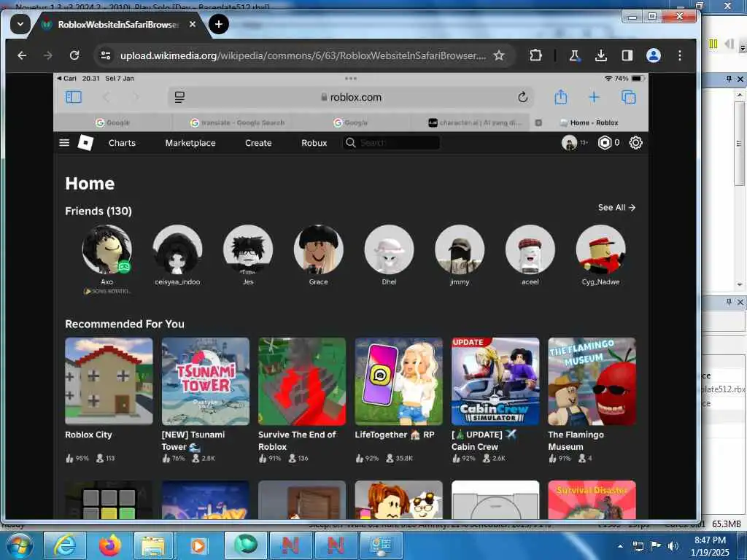Open the Create menu item
The height and width of the screenshot is (560, 747).
[x=258, y=143]
